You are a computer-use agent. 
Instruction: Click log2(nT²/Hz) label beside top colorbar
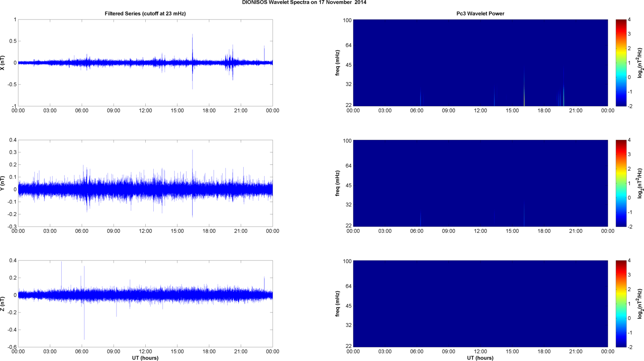point(640,63)
